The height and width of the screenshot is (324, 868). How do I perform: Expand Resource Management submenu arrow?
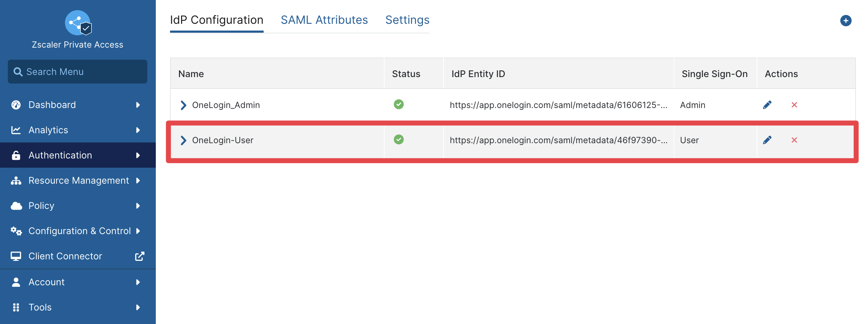click(138, 180)
